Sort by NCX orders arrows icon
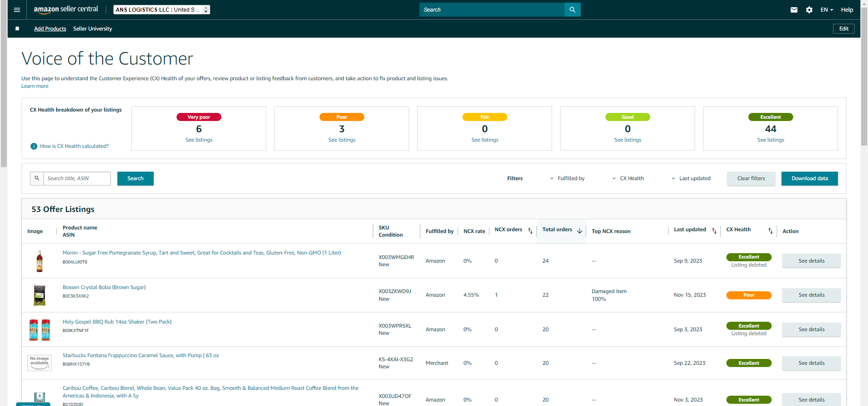 click(x=530, y=231)
